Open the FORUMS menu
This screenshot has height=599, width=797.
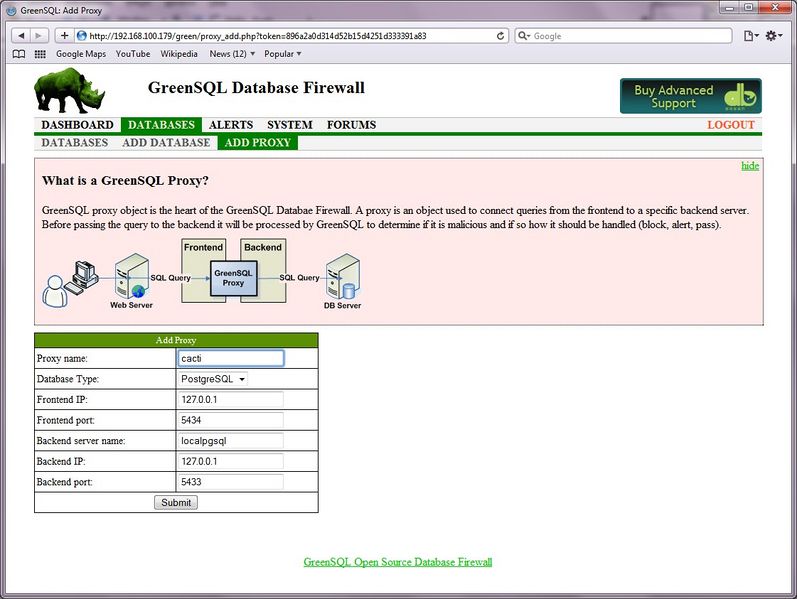(x=351, y=125)
